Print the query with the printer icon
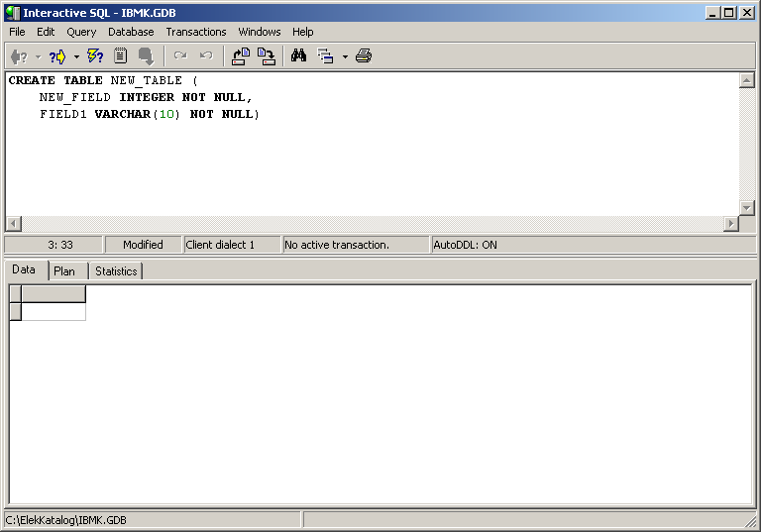Viewport: 761px width, 532px height. point(364,56)
